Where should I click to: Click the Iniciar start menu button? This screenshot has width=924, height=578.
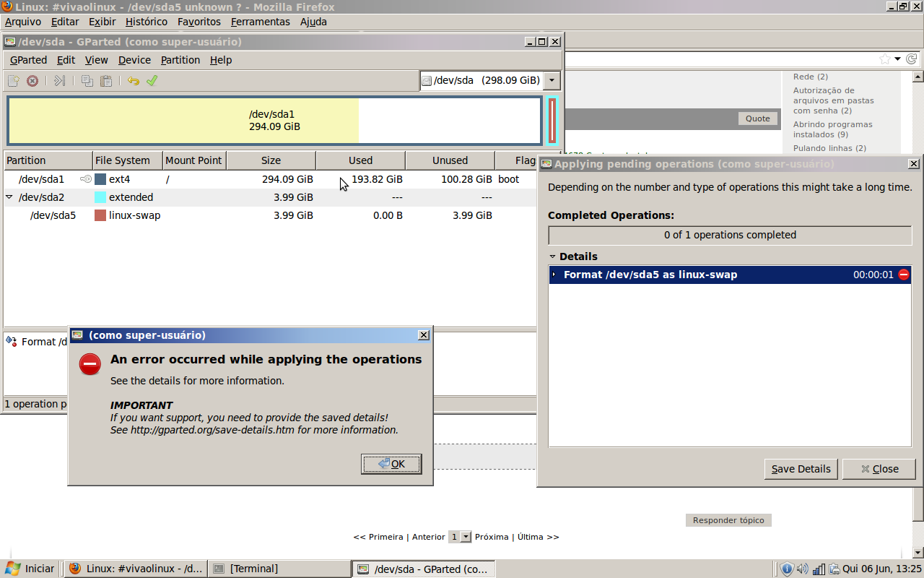point(30,569)
